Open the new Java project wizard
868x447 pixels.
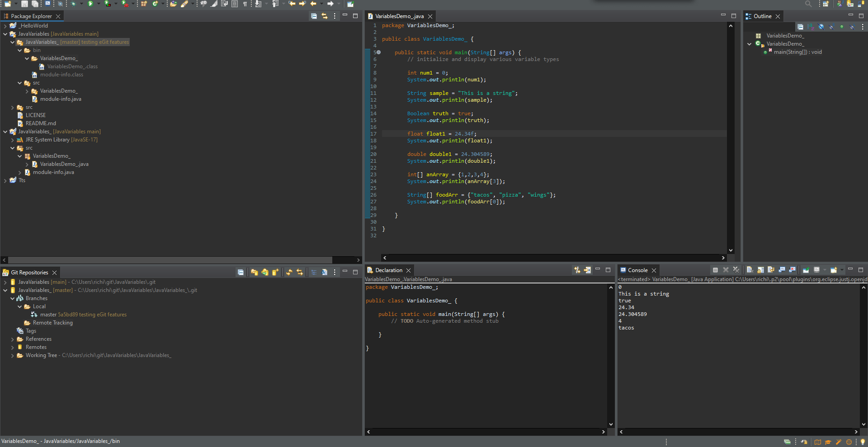143,4
